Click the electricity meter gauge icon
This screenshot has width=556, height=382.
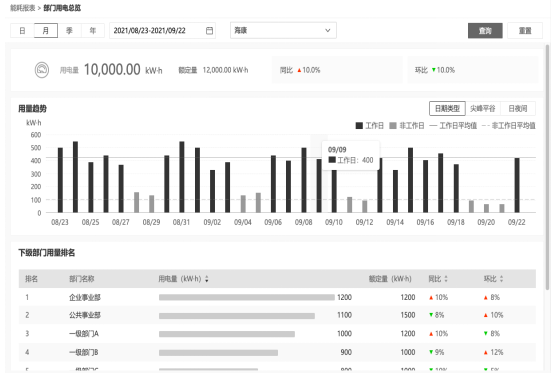42,70
